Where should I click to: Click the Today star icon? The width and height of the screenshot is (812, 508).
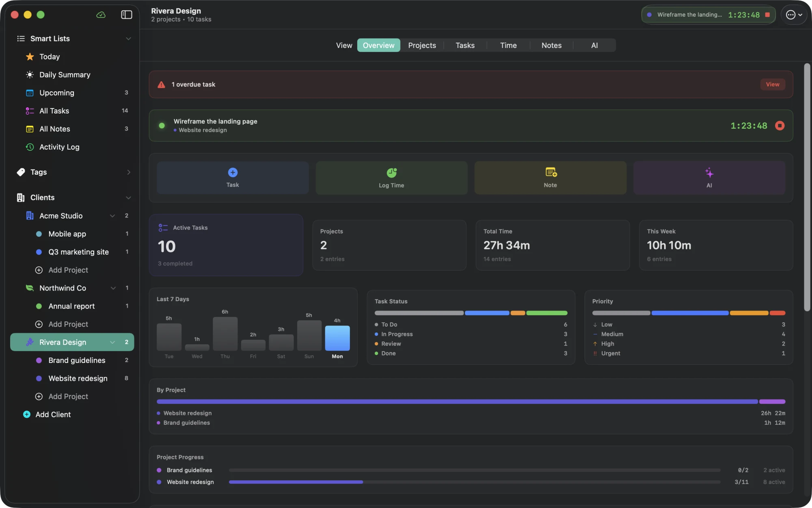30,56
